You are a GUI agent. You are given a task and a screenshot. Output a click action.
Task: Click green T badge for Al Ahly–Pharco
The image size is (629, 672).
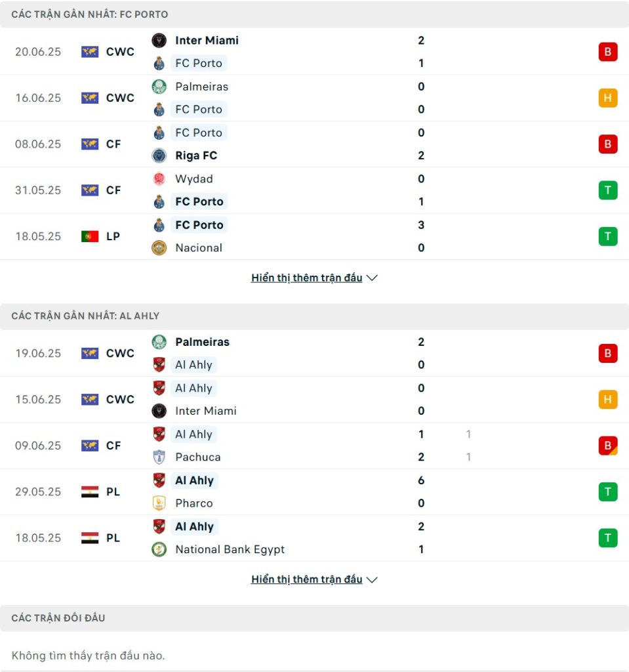click(607, 492)
